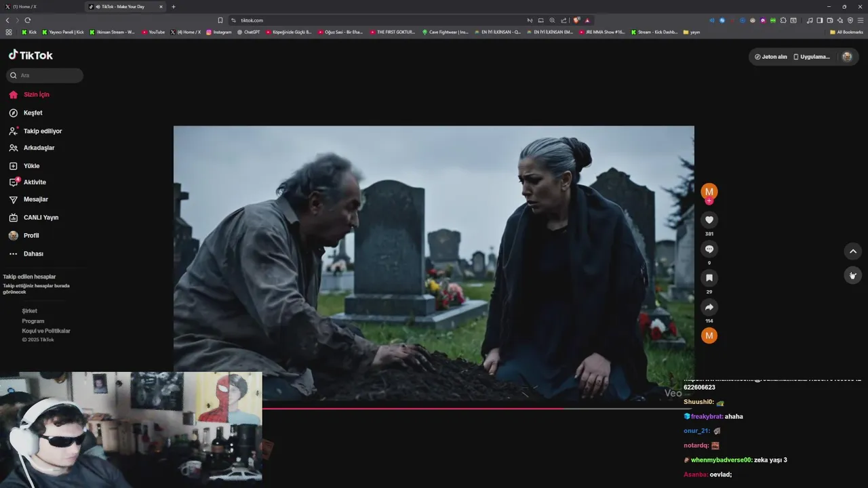The image size is (868, 488).
Task: Open Stream - Kick Dashboard bookmark
Action: coord(654,32)
